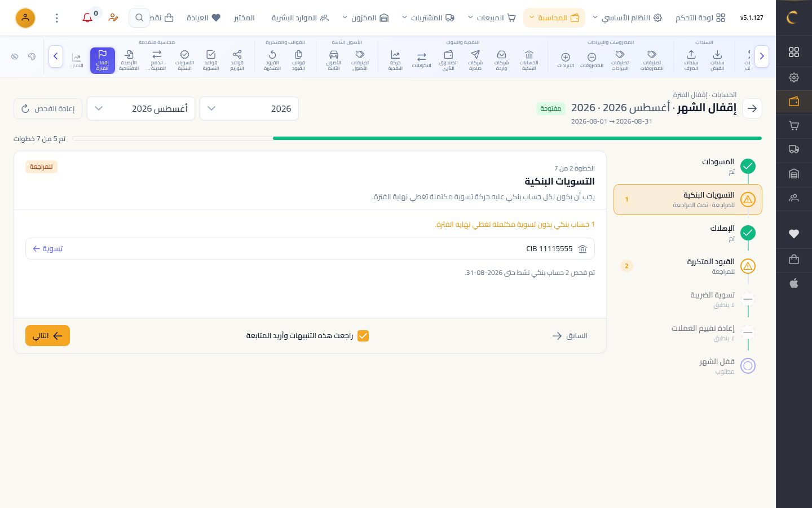This screenshot has height=508, width=812.
Task: Open الذمم المدينة ribbon item
Action: pos(157,60)
